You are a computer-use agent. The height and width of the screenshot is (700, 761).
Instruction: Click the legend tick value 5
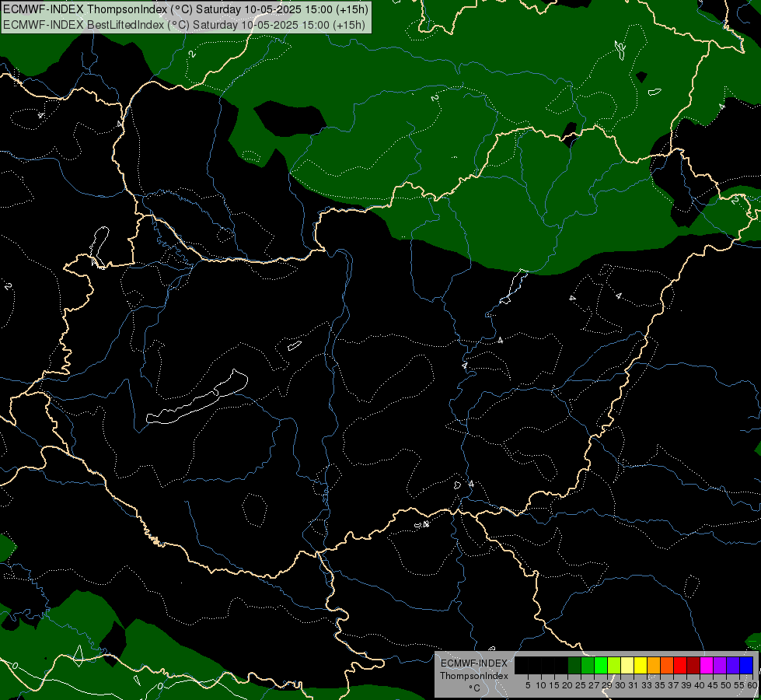(528, 685)
